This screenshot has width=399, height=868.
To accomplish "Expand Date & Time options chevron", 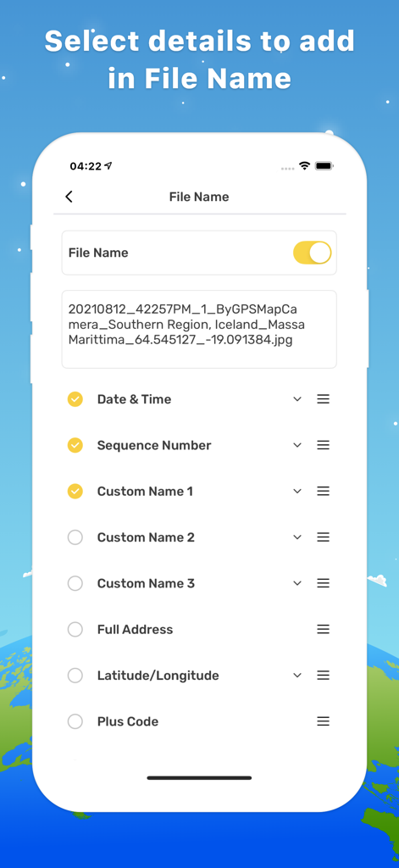I will pyautogui.click(x=297, y=399).
